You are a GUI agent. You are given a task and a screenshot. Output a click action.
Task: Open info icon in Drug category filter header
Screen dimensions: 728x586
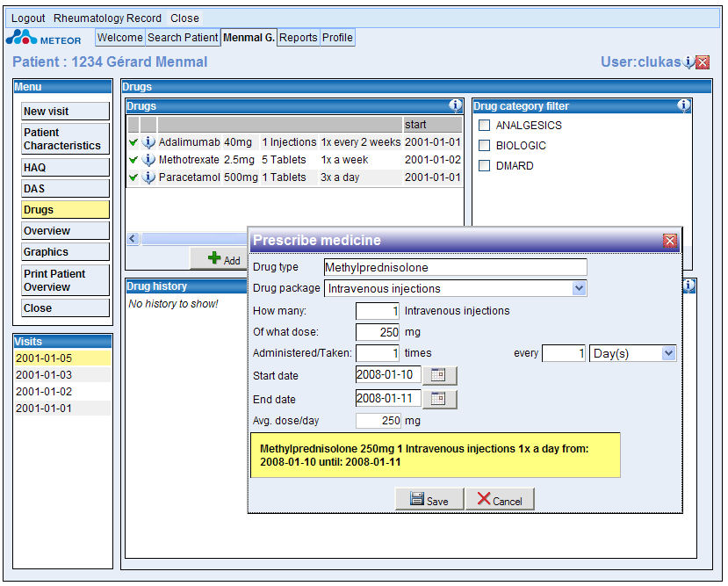click(683, 106)
